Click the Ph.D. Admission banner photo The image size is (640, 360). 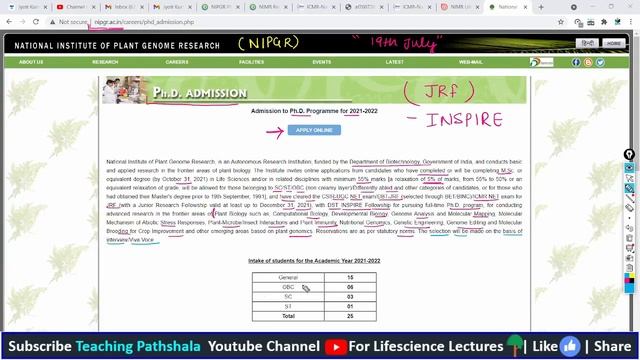[x=124, y=90]
